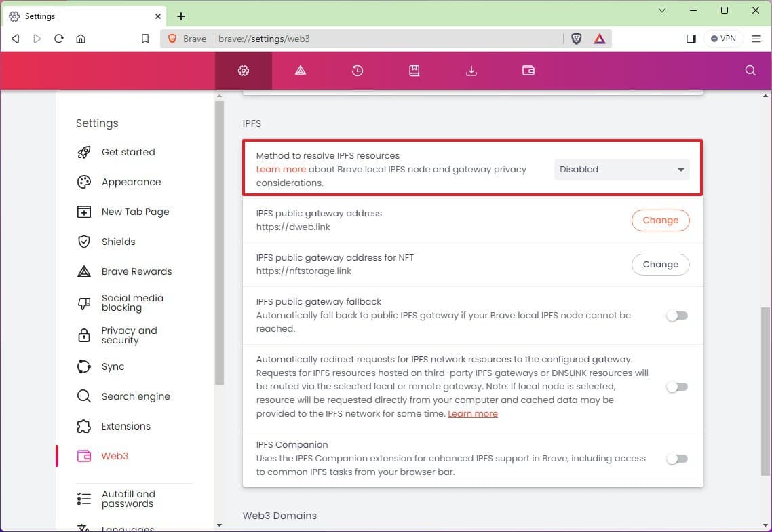772x532 pixels.
Task: Open Downloads from the top settings toolbar
Action: click(x=471, y=71)
